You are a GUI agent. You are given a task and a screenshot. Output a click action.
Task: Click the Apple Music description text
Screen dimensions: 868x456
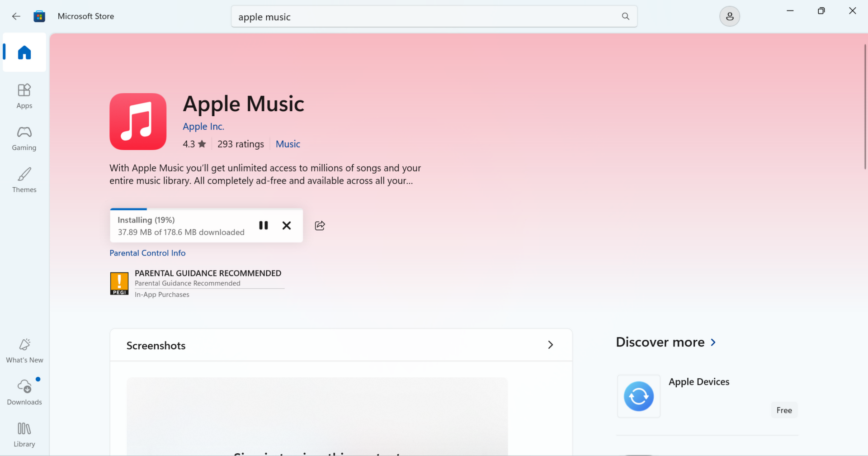tap(265, 174)
